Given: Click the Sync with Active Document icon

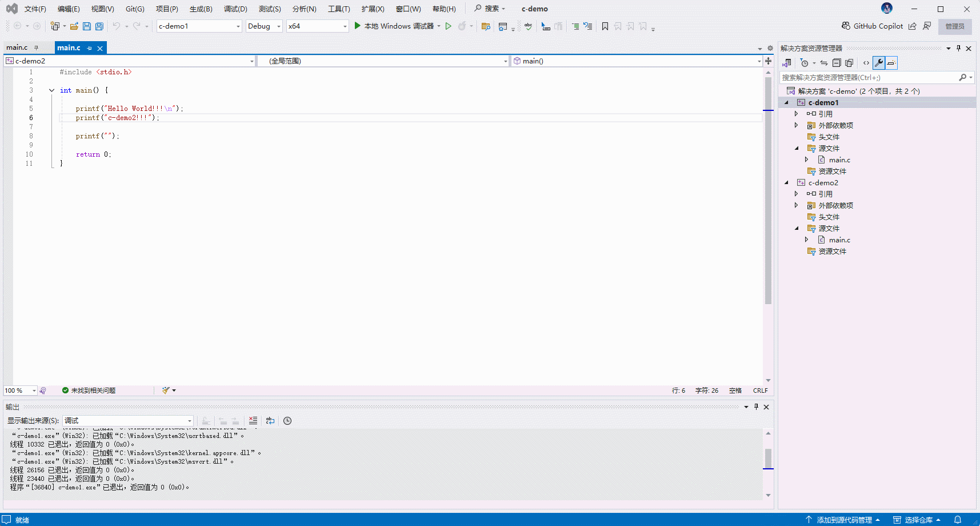Looking at the screenshot, I should click(x=823, y=63).
